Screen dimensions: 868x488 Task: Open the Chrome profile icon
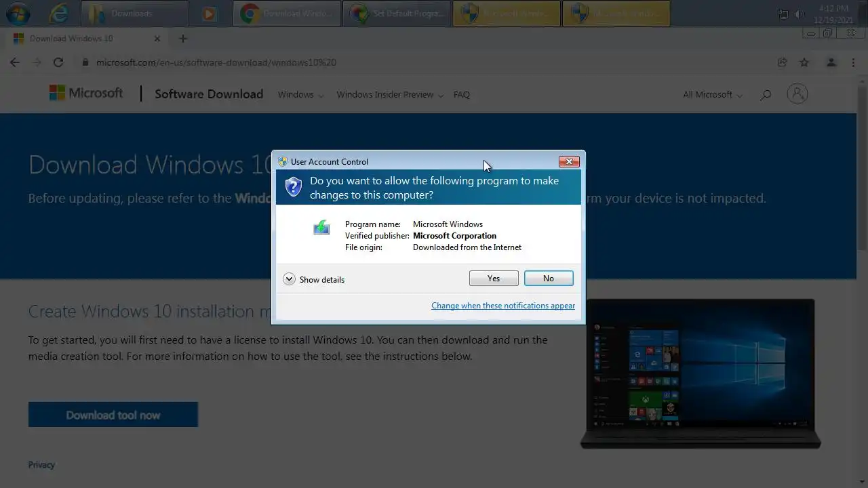click(x=831, y=62)
